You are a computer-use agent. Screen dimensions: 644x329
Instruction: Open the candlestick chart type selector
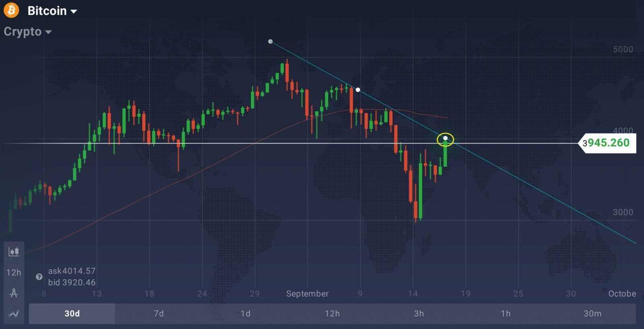(14, 252)
